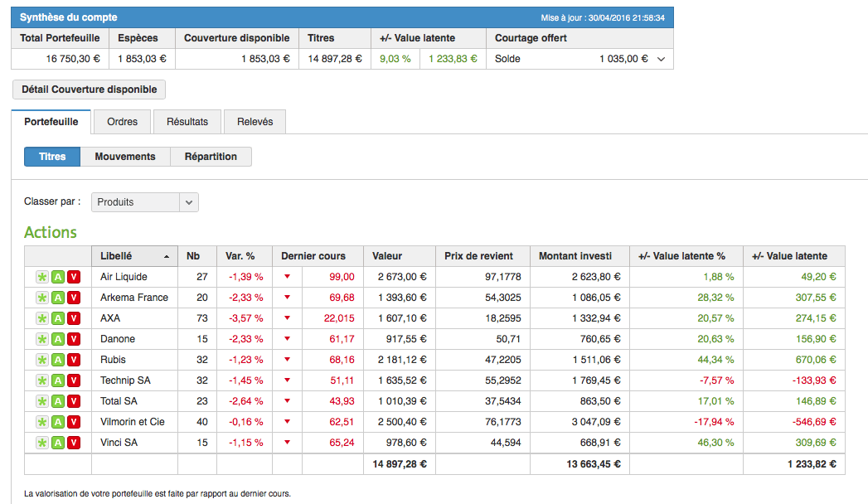Click green A buy icon for Vilmorin et Cie
868x504 pixels.
coord(58,422)
